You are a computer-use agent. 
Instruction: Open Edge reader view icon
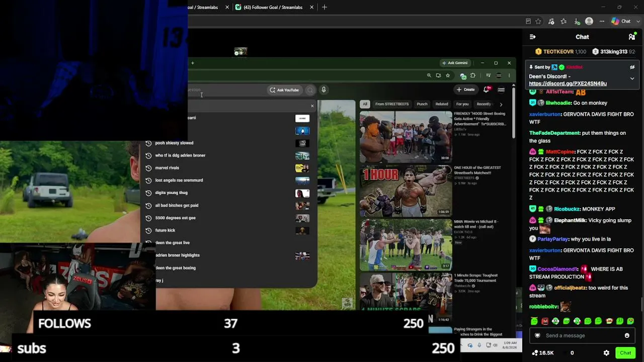click(x=528, y=21)
